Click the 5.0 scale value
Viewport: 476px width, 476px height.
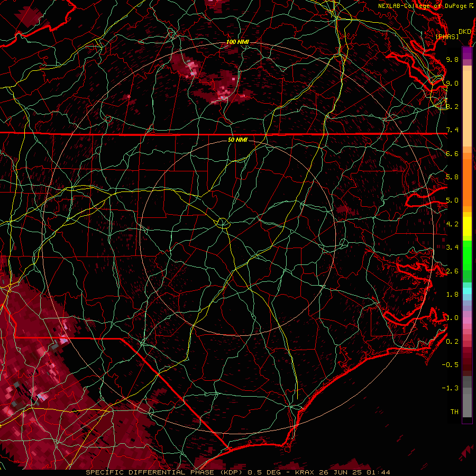[452, 200]
